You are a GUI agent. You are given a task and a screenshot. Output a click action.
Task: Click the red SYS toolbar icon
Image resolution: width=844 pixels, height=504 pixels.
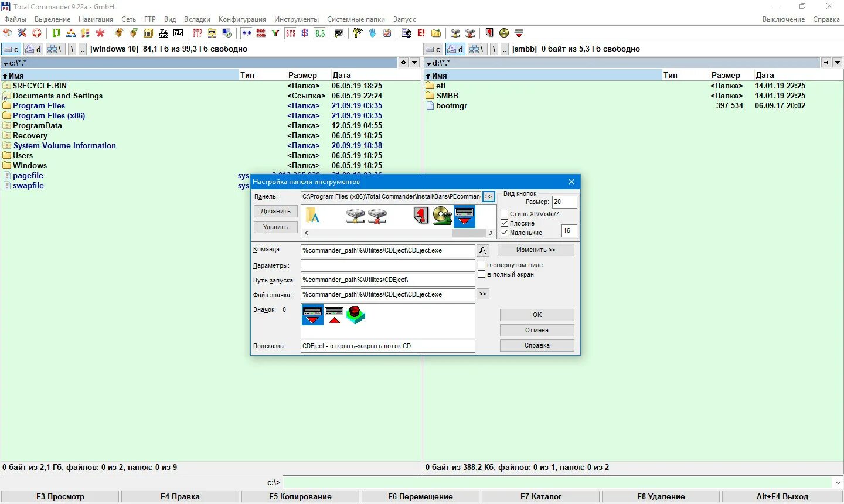click(x=291, y=33)
